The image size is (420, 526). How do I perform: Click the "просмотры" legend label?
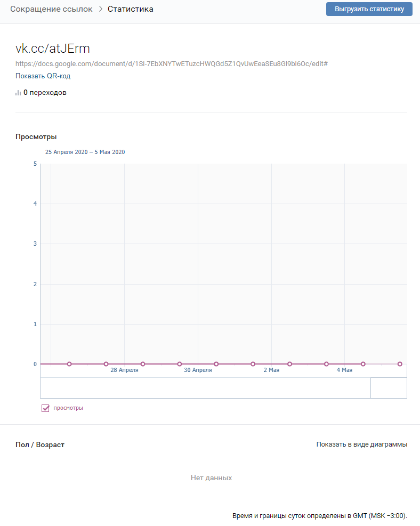[68, 408]
